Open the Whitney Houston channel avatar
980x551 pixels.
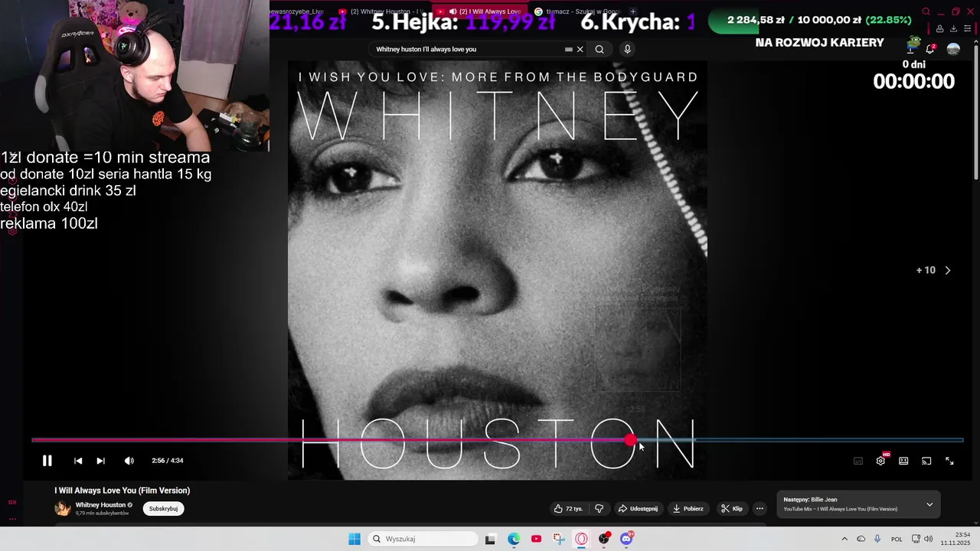coord(63,508)
